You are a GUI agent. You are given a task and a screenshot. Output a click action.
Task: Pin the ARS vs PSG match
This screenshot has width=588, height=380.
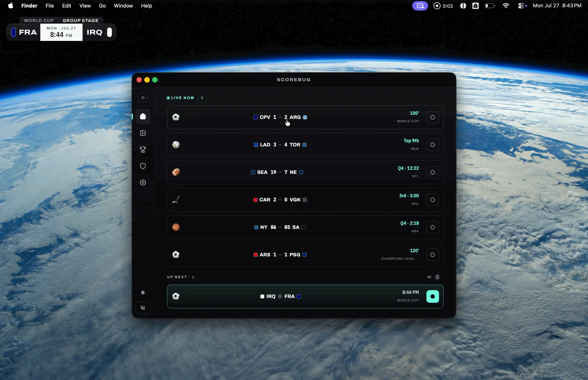point(432,255)
